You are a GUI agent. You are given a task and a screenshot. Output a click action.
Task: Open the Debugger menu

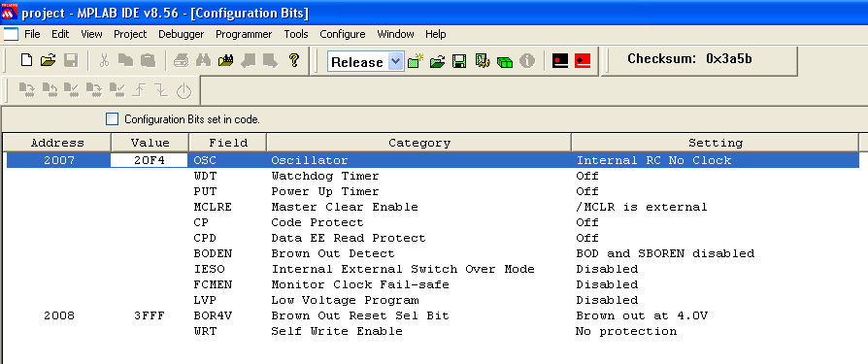coord(181,34)
